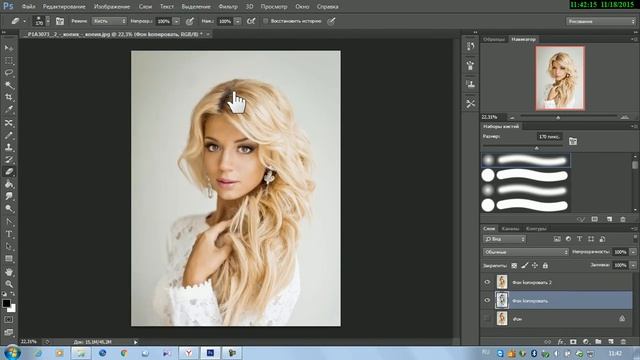Open the layer blending mode dropdown
Image resolution: width=640 pixels, height=360 pixels.
[x=526, y=252]
